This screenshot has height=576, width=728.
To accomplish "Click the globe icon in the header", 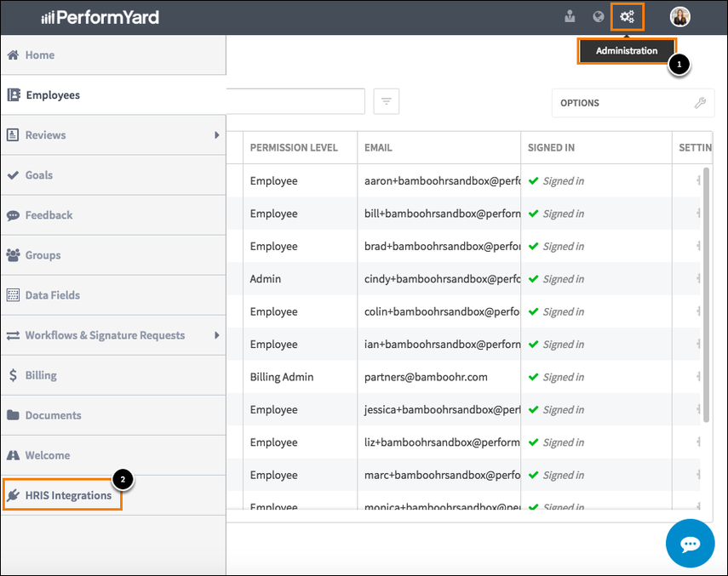I will coord(599,17).
